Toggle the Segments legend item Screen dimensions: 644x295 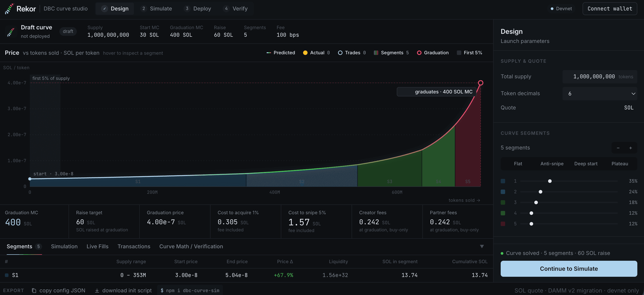(x=391, y=53)
